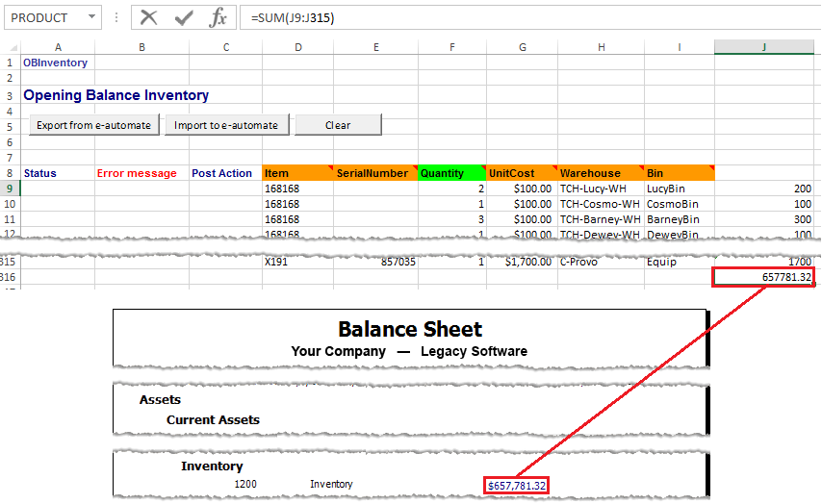
Task: Select the TCH-Lucy-WH warehouse cell
Action: [600, 189]
